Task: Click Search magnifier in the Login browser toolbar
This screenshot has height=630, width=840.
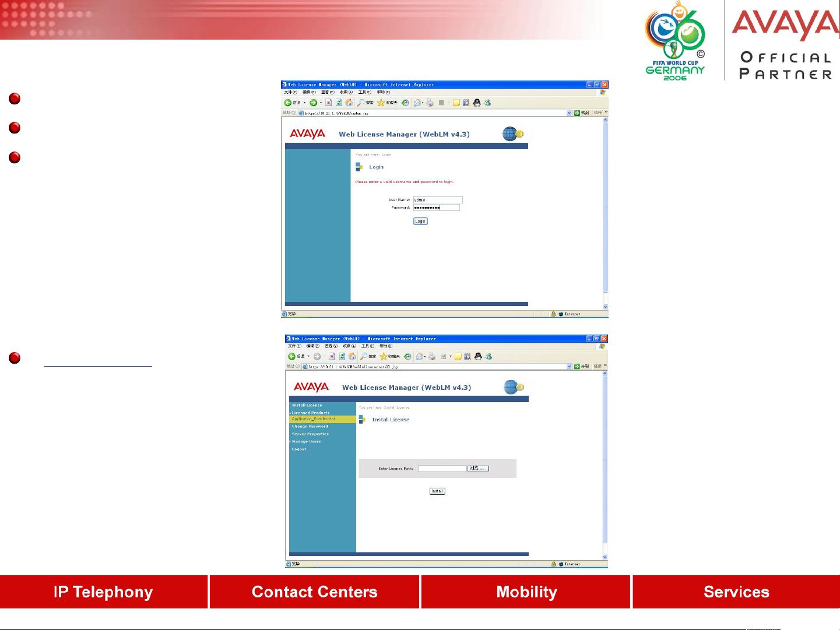Action: tap(361, 103)
